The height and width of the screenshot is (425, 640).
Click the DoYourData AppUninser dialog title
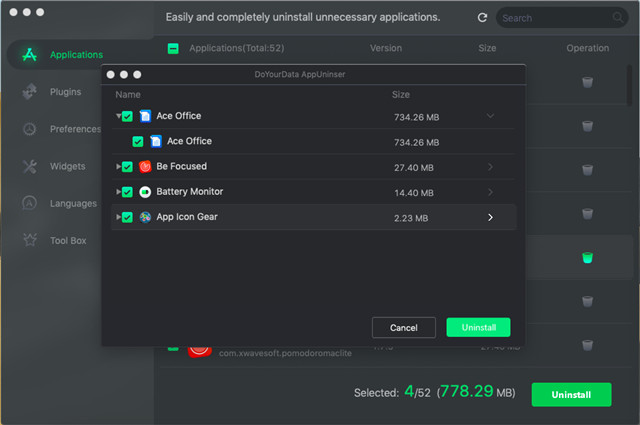coord(300,74)
